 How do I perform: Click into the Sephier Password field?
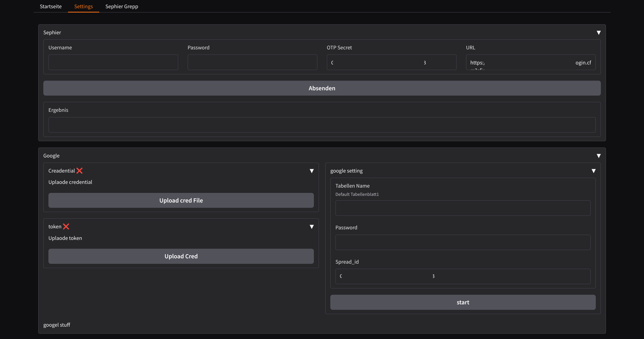click(x=252, y=62)
